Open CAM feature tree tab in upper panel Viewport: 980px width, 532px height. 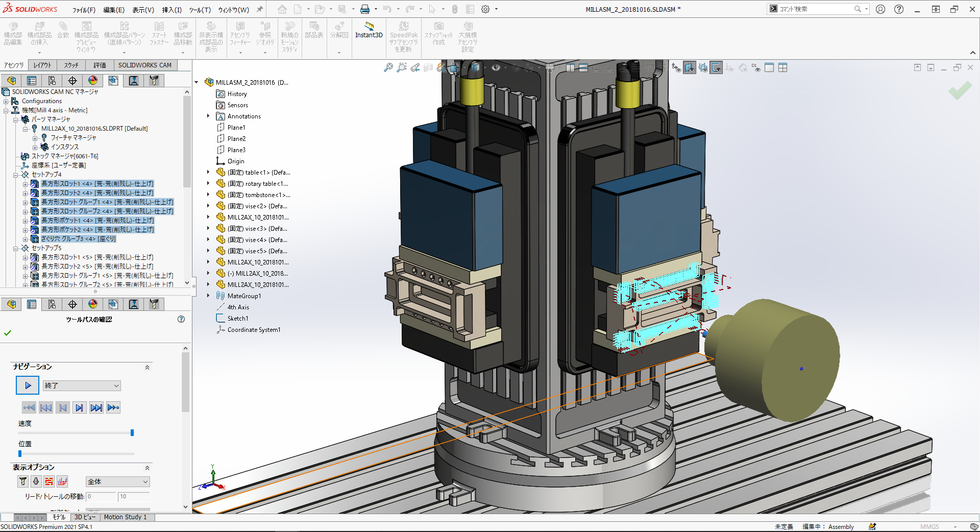(x=113, y=81)
